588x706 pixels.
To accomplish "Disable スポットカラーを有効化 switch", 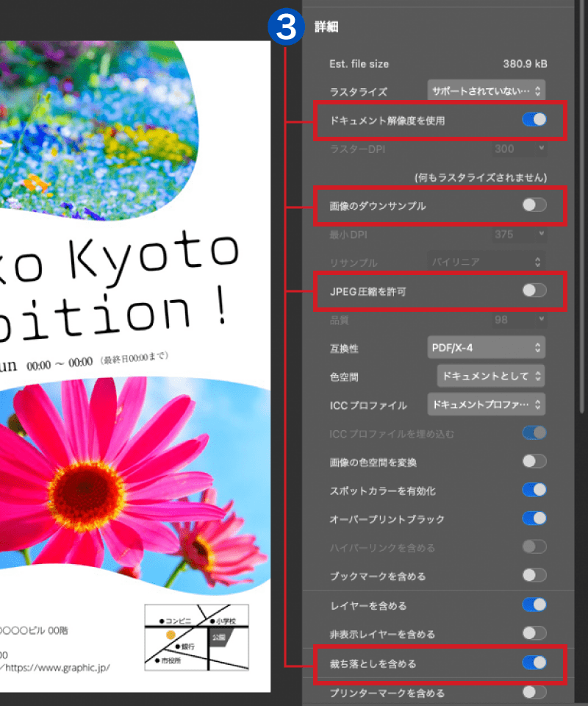I will click(x=534, y=490).
